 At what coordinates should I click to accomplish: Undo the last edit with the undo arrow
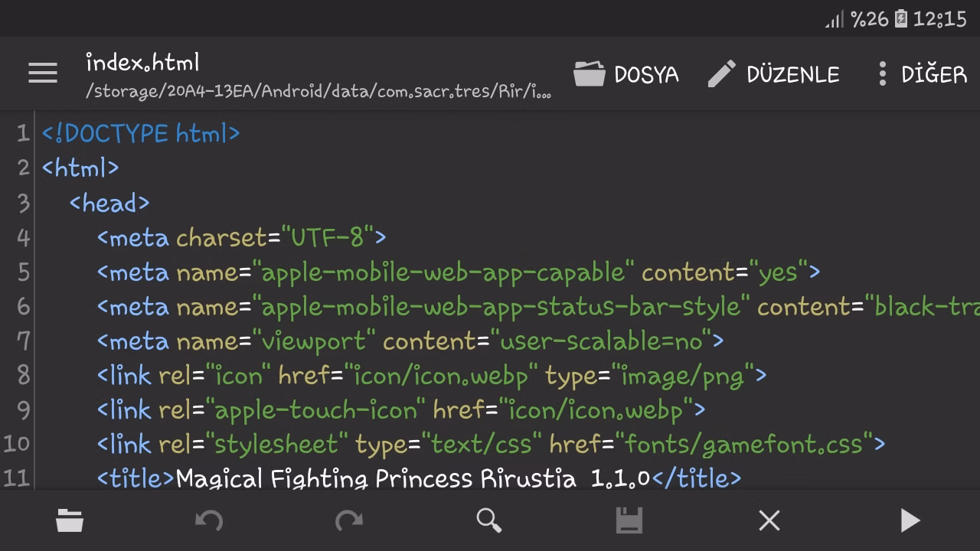tap(208, 520)
